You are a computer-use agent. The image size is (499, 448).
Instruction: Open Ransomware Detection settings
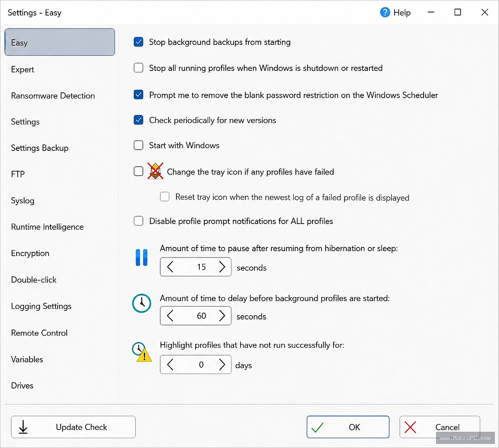(x=53, y=96)
